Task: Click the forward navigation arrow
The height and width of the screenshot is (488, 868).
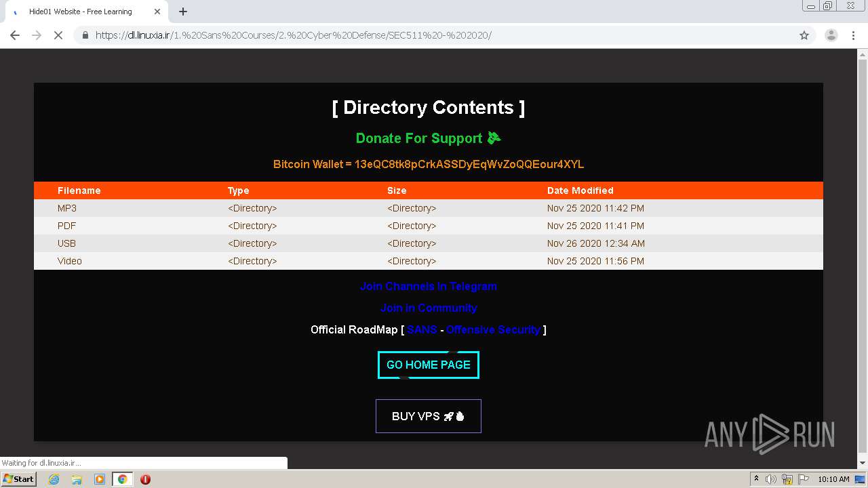Action: (x=37, y=35)
